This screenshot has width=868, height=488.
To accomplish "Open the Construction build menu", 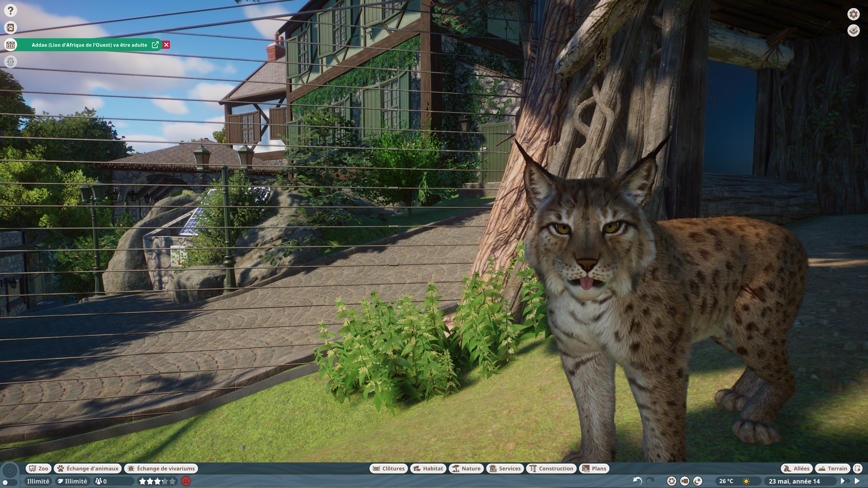I will pos(551,468).
